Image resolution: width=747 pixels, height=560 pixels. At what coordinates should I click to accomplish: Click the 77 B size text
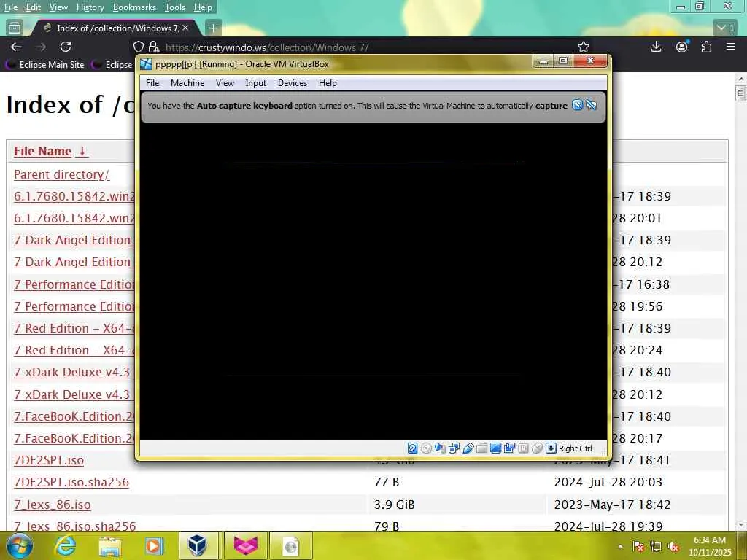[x=387, y=483]
